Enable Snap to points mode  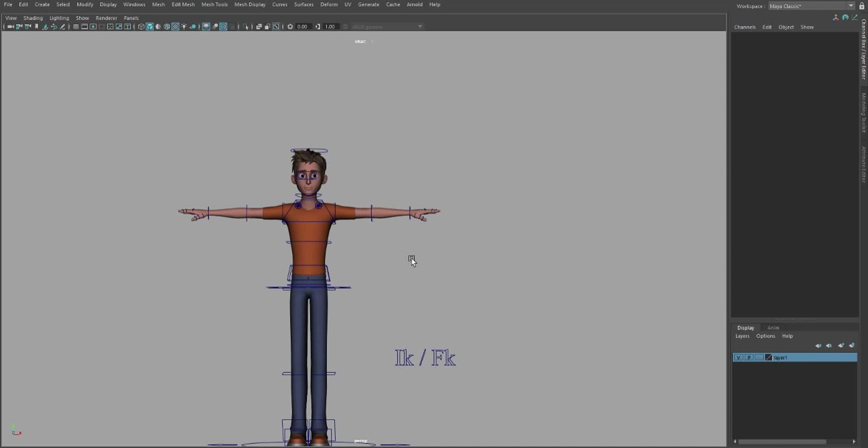point(62,27)
